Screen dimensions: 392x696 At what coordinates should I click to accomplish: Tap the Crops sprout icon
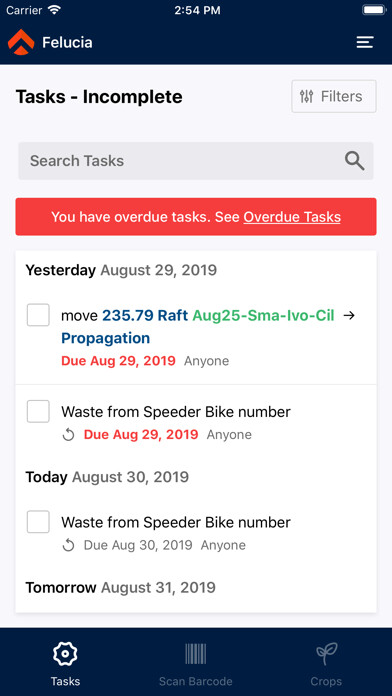coord(326,654)
